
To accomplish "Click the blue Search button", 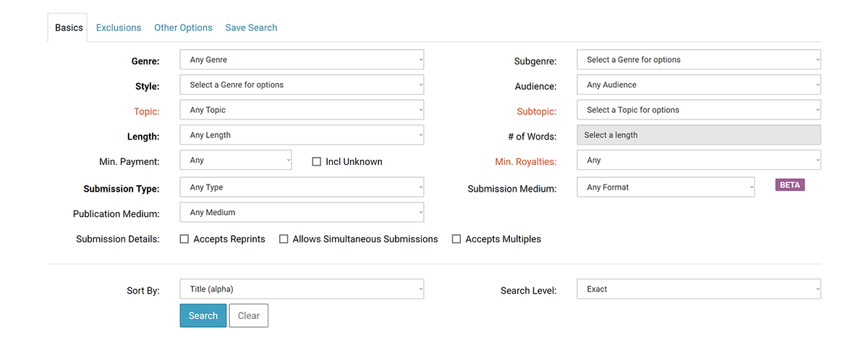I will point(203,315).
